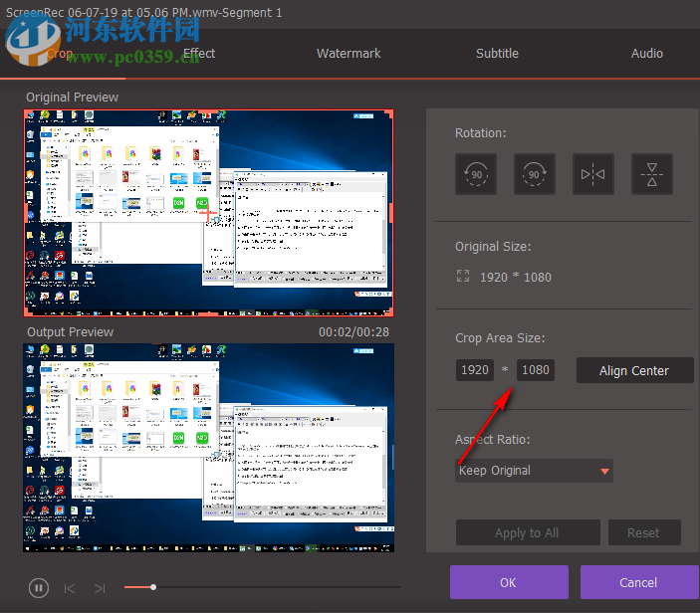Confirm edits with OK
Screen dimensions: 700x613
click(x=509, y=582)
